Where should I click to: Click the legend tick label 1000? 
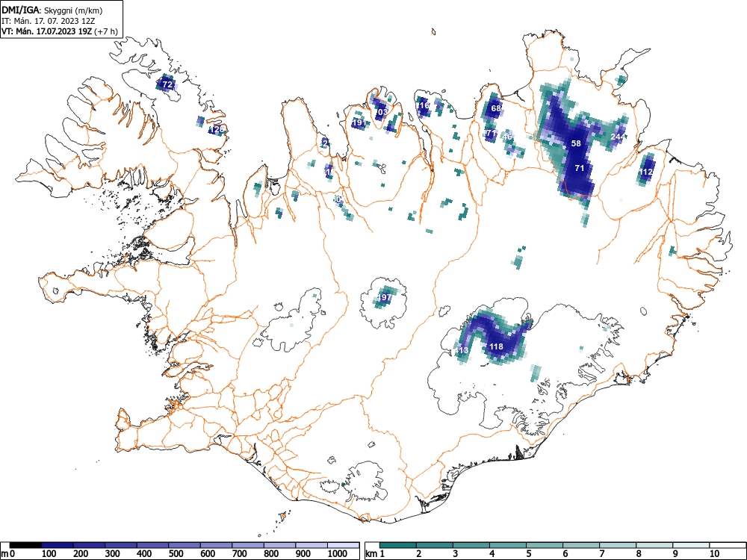click(338, 554)
